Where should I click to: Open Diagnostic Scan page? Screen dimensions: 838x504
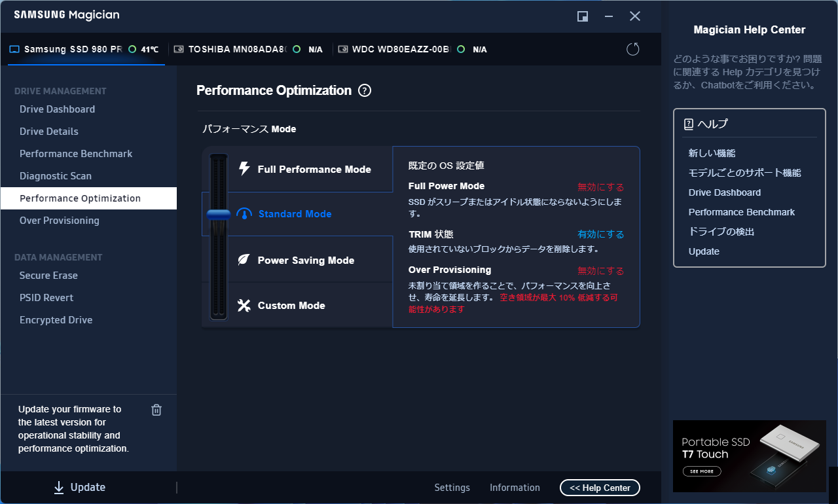click(56, 176)
